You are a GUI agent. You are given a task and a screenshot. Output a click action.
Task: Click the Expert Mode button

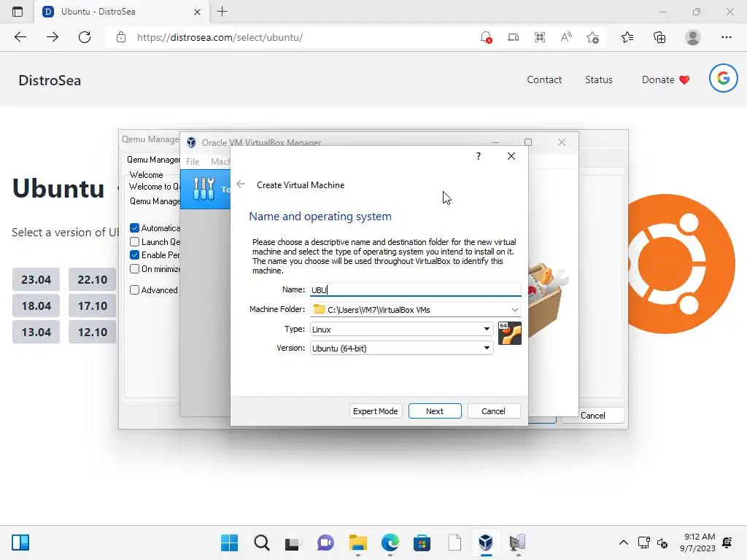(x=376, y=411)
